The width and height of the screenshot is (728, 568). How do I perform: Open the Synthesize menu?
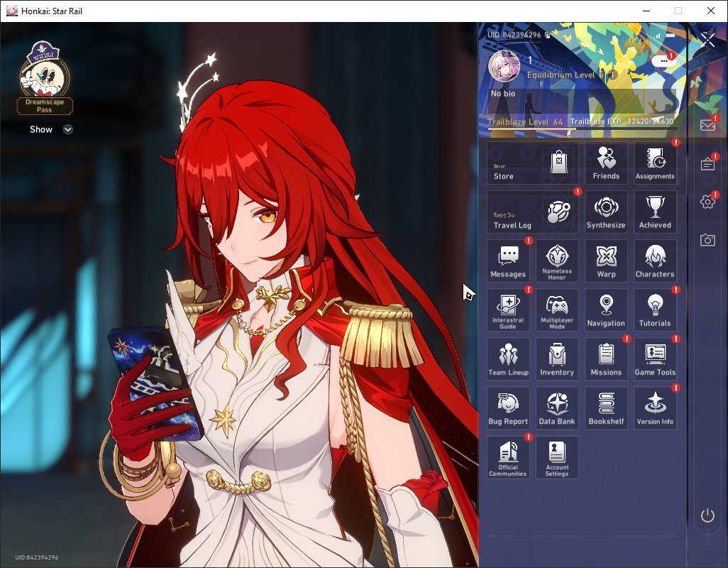[606, 212]
